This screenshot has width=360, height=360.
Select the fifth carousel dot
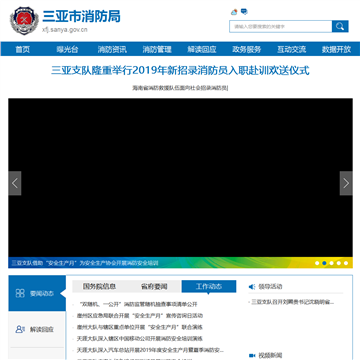346,263
